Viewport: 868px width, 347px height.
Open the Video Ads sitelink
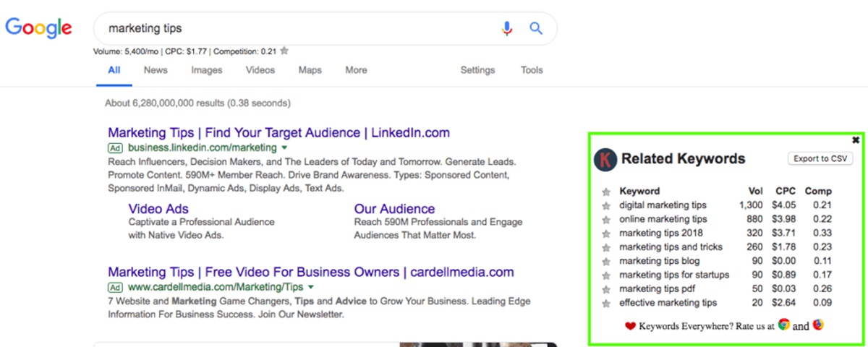158,209
